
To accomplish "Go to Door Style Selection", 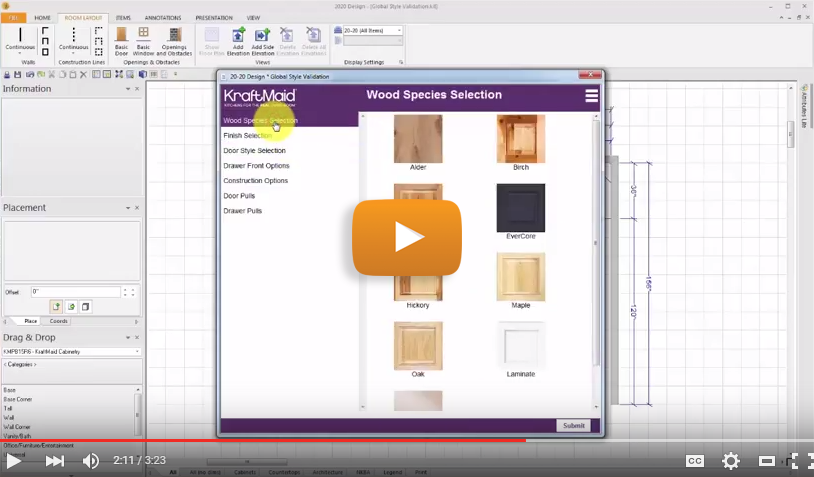I will click(x=254, y=151).
